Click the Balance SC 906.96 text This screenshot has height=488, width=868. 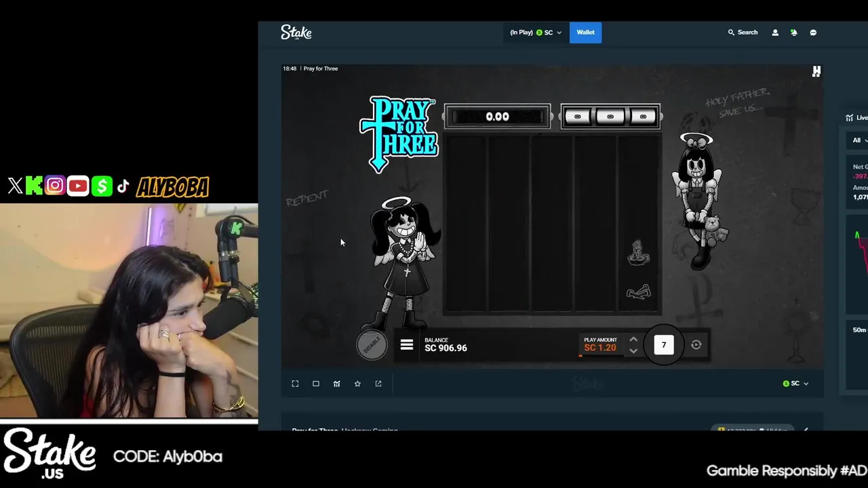[446, 345]
